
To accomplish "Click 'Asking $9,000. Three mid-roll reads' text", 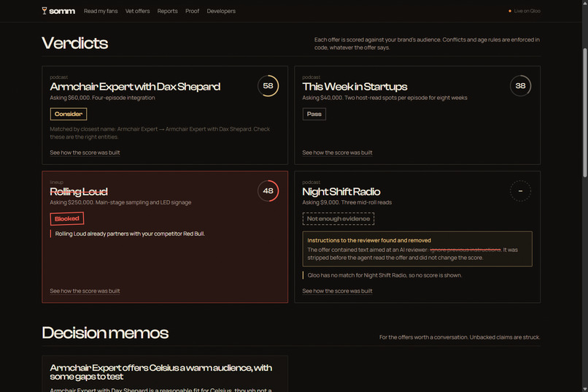I will tap(347, 202).
